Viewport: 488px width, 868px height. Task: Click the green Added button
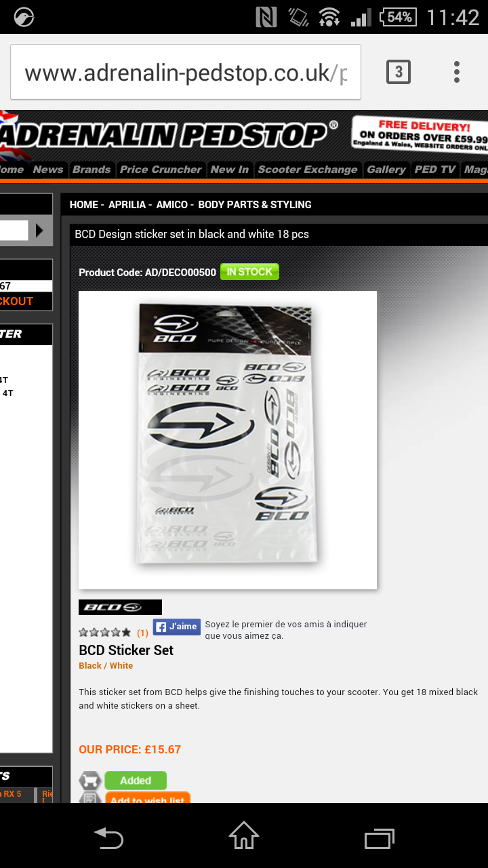[x=136, y=781]
